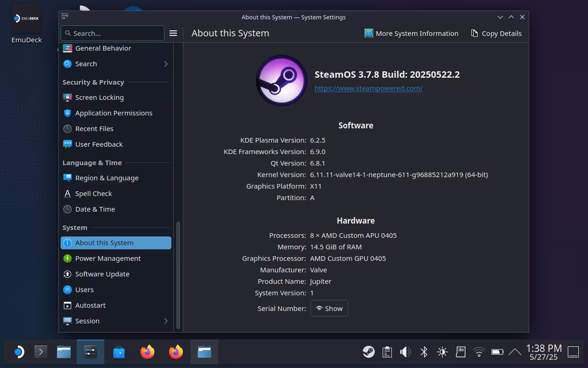Open the Search settings entry
The height and width of the screenshot is (368, 588).
[116, 64]
